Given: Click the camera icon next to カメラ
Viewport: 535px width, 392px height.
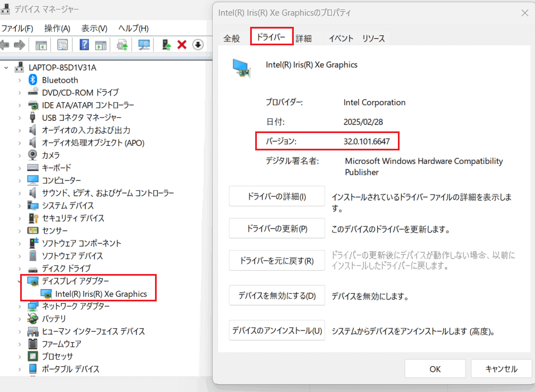Looking at the screenshot, I should (33, 155).
